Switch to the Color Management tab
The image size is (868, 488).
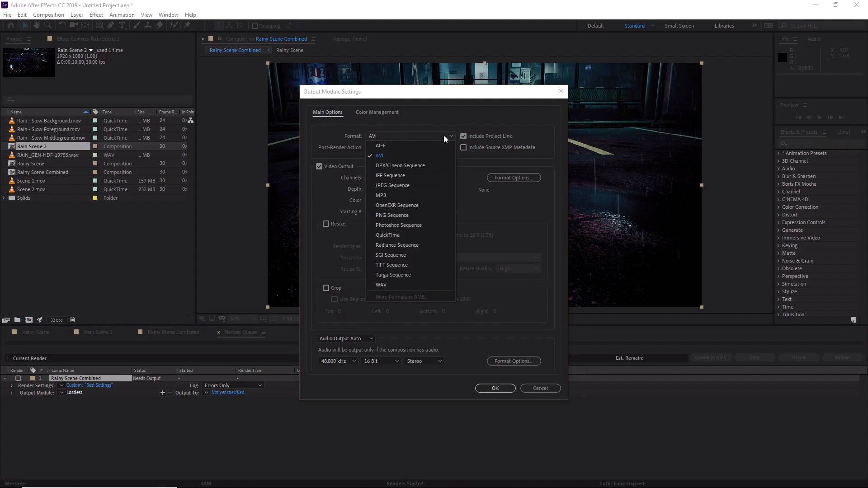pyautogui.click(x=377, y=112)
